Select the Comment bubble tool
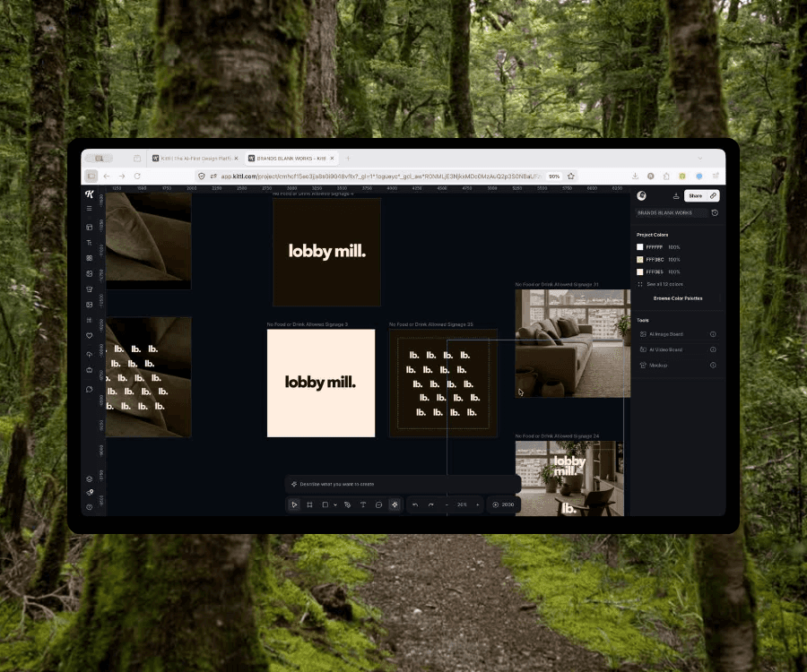Viewport: 807px width, 672px height. [378, 504]
